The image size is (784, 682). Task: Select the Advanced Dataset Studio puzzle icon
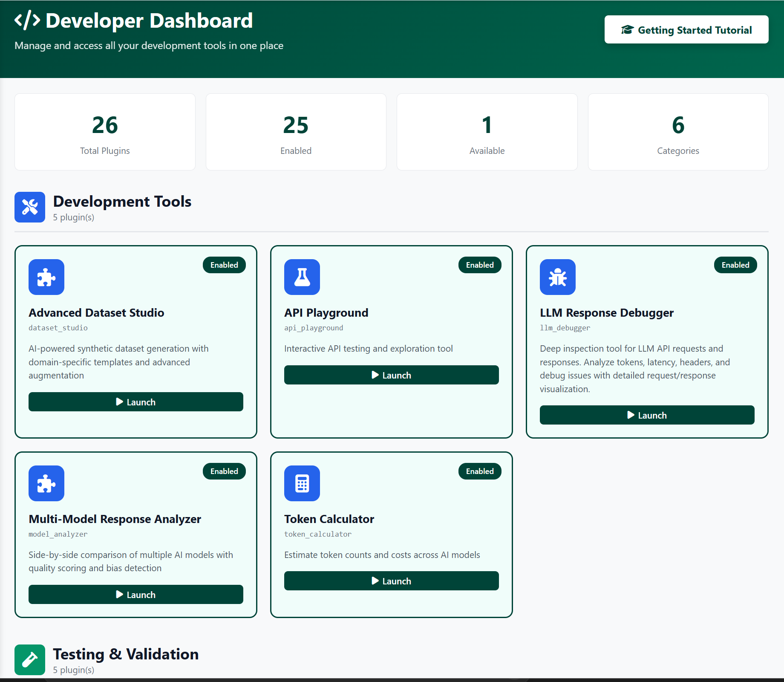[x=46, y=277]
